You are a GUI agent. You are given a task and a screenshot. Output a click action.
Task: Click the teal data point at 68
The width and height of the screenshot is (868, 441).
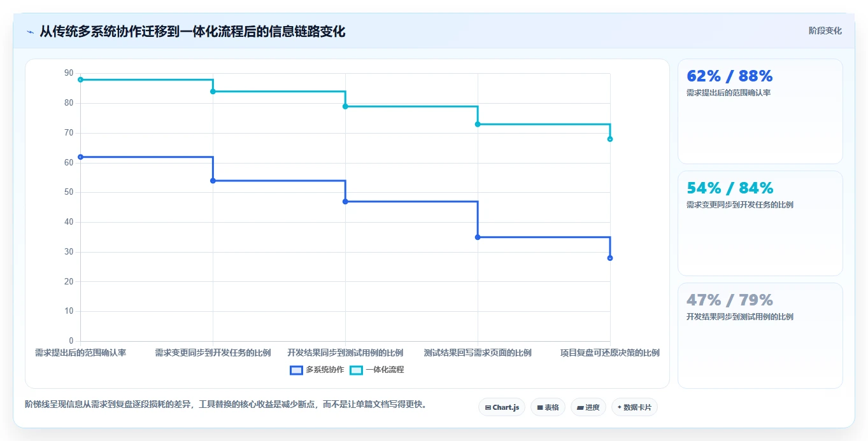point(610,139)
